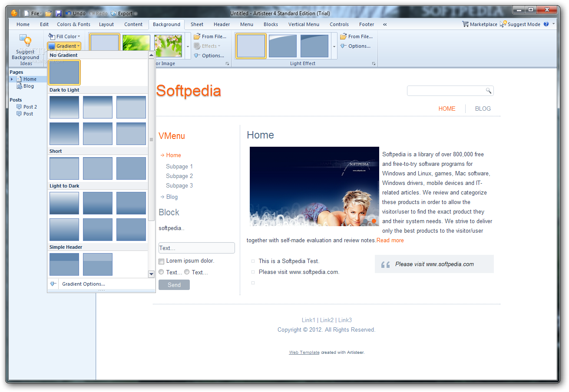Open the dropdown arrow next to help icon

(553, 24)
